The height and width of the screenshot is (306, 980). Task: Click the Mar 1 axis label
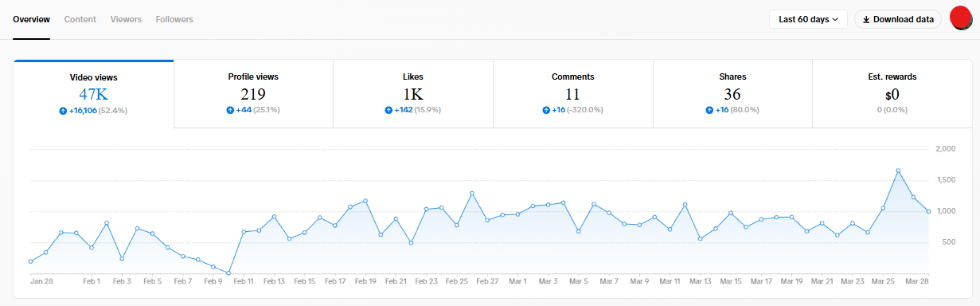517,281
